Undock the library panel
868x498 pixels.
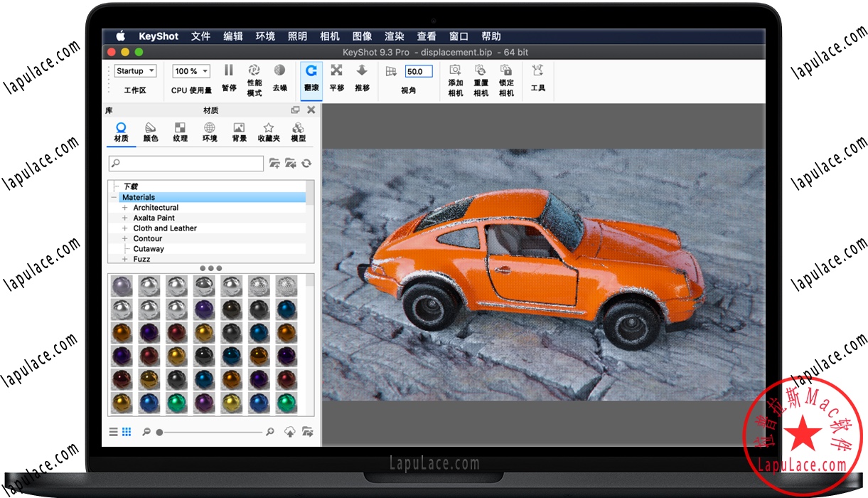pyautogui.click(x=296, y=110)
